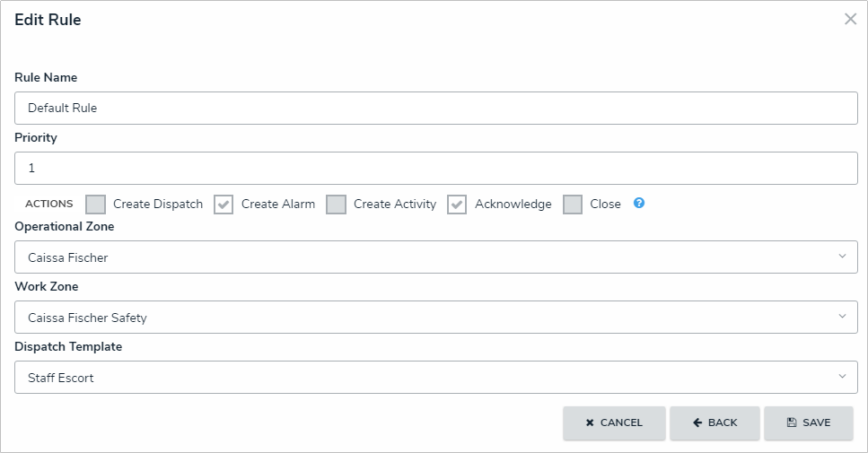Select the Caissa Fischer Safety value text
The height and width of the screenshot is (453, 868).
[x=87, y=318]
